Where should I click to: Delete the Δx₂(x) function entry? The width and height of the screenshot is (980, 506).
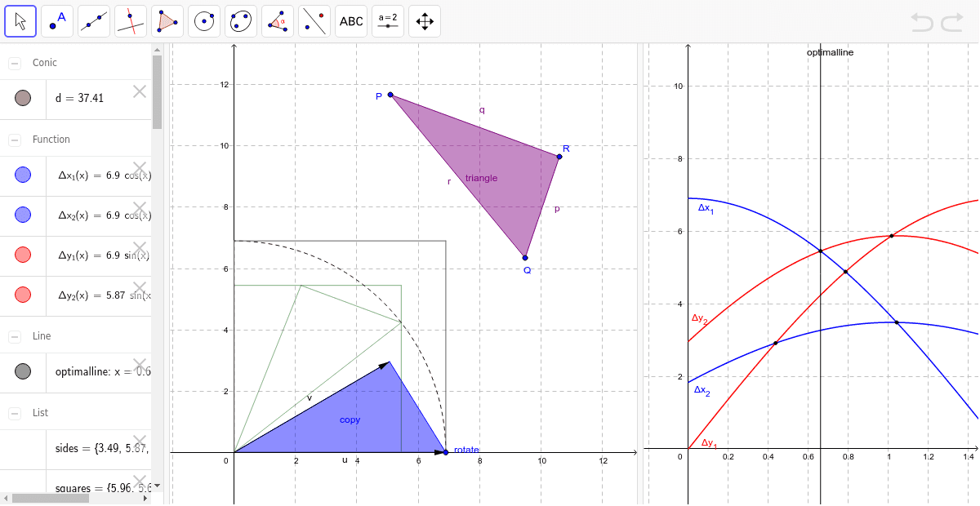coord(140,208)
